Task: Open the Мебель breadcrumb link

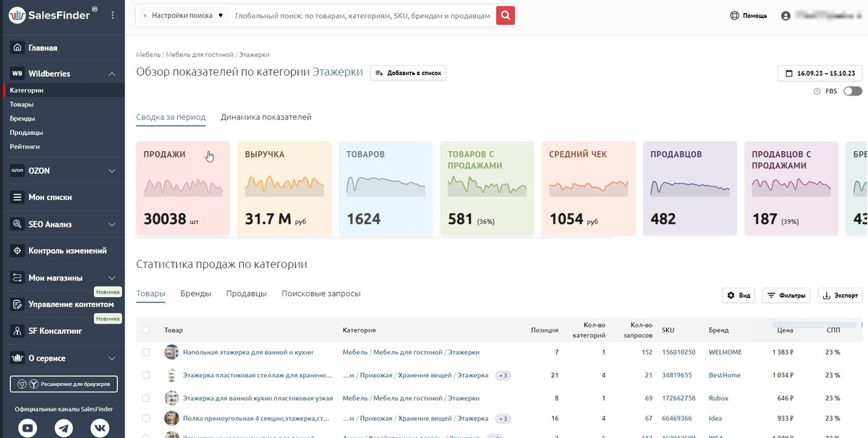Action: tap(148, 55)
